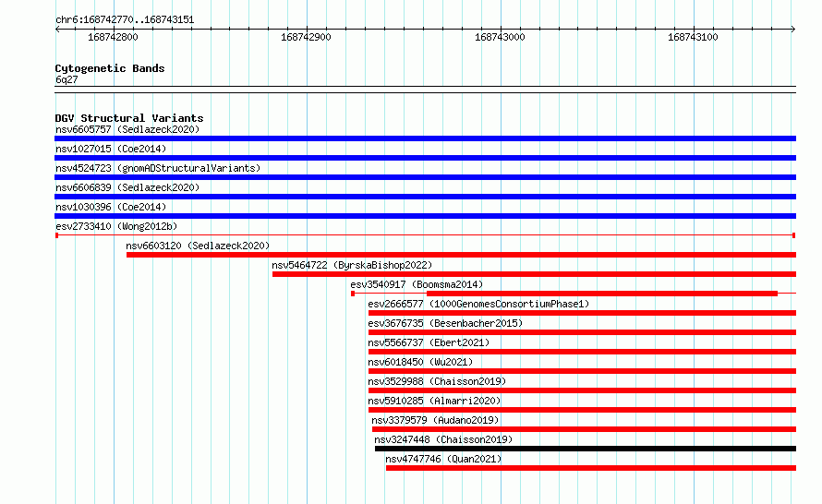Select blue bar under nsv4524723
This screenshot has height=504, width=822.
425,177
